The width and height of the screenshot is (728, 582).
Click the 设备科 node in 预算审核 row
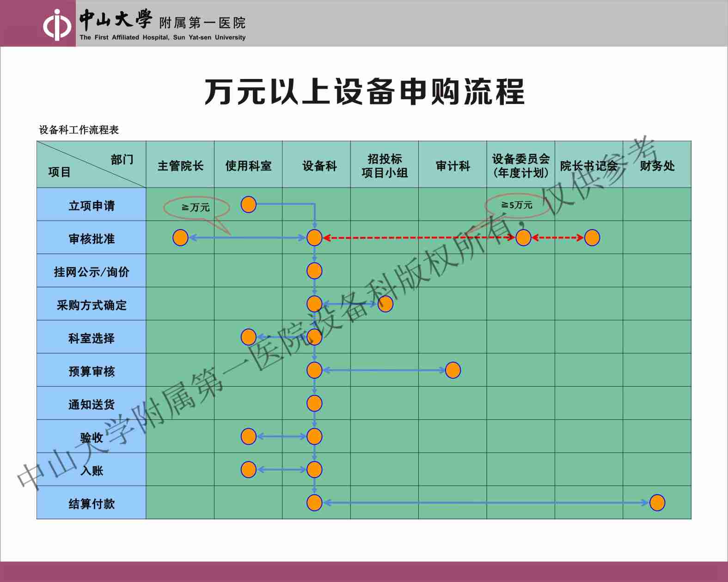[x=314, y=370]
